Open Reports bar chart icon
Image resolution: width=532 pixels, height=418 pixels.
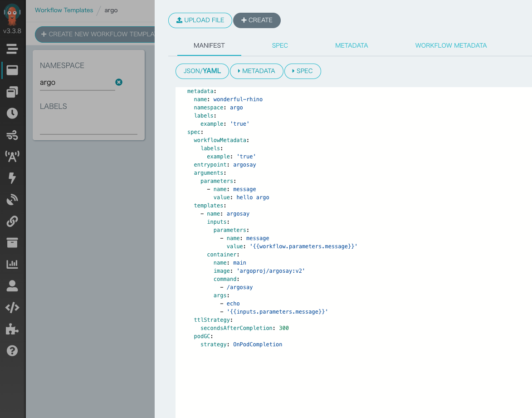point(12,264)
